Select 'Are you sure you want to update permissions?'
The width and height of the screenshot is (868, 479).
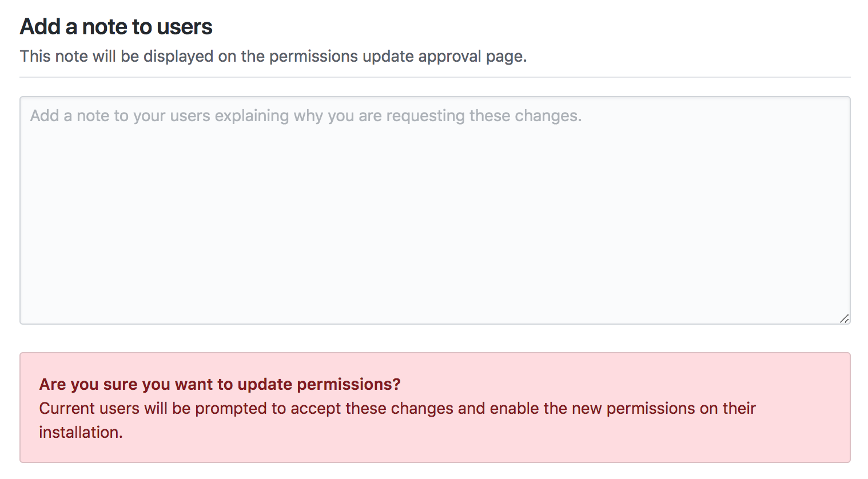(220, 384)
